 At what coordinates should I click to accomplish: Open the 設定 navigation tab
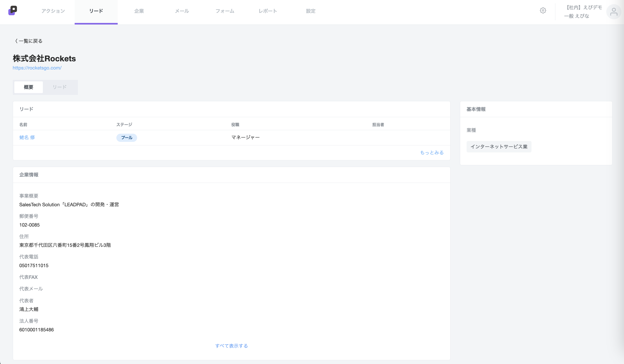(x=310, y=11)
